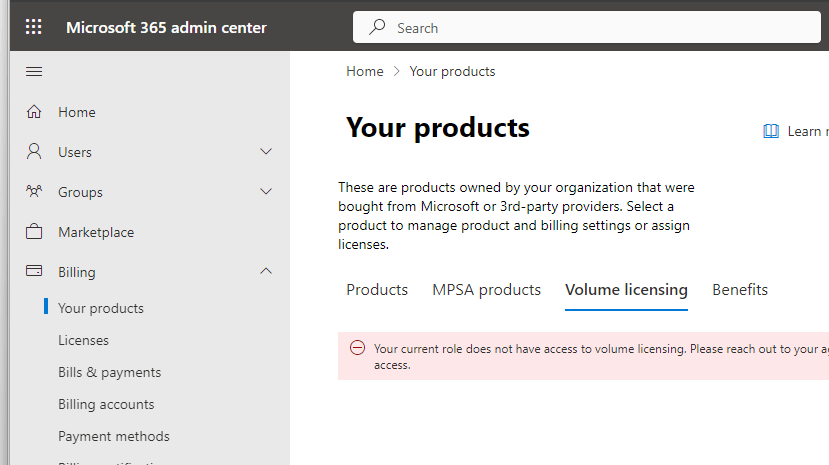Viewport: 829px width, 465px height.
Task: Expand the Groups section chevron
Action: point(266,191)
